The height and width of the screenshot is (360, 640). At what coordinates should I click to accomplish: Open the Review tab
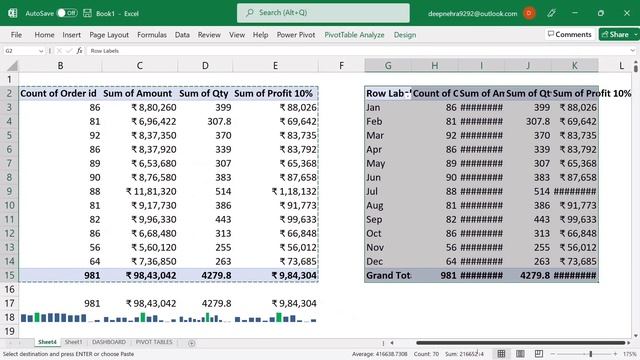[209, 35]
